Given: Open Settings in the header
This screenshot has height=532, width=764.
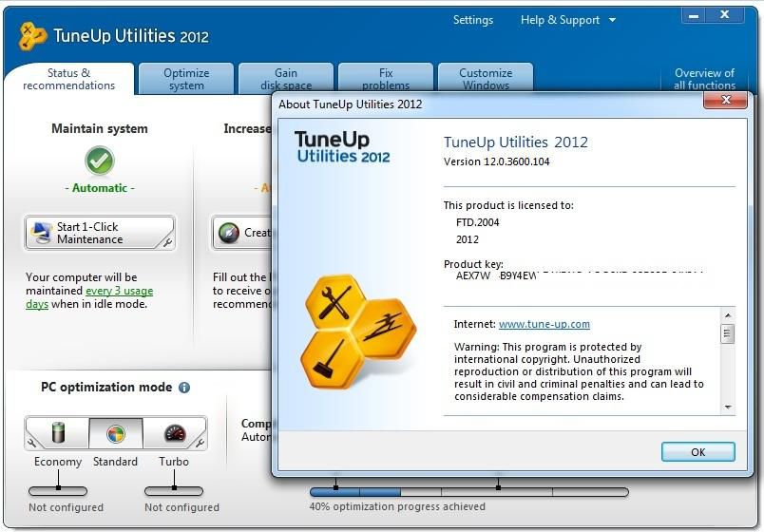Looking at the screenshot, I should 472,20.
